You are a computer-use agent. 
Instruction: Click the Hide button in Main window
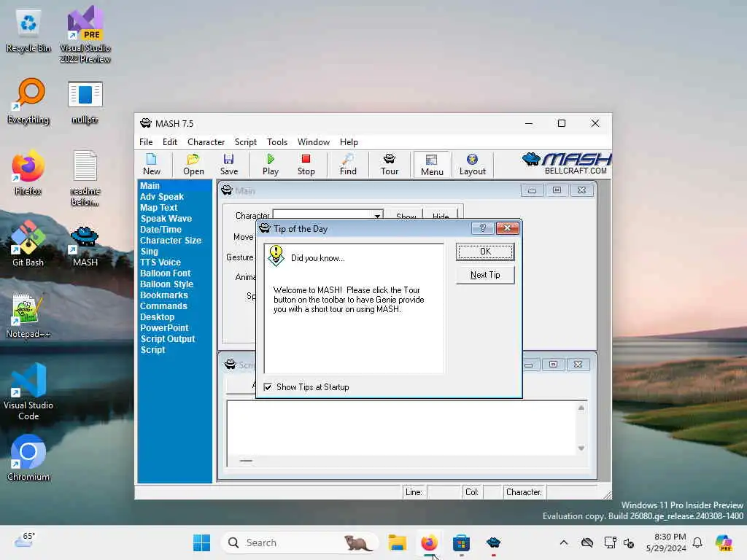440,215
